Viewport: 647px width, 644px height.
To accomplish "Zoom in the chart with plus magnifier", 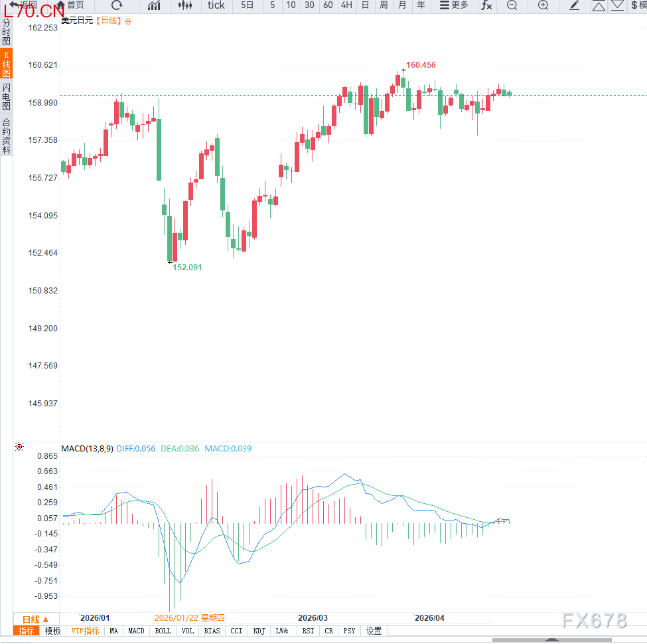I will pos(543,5).
